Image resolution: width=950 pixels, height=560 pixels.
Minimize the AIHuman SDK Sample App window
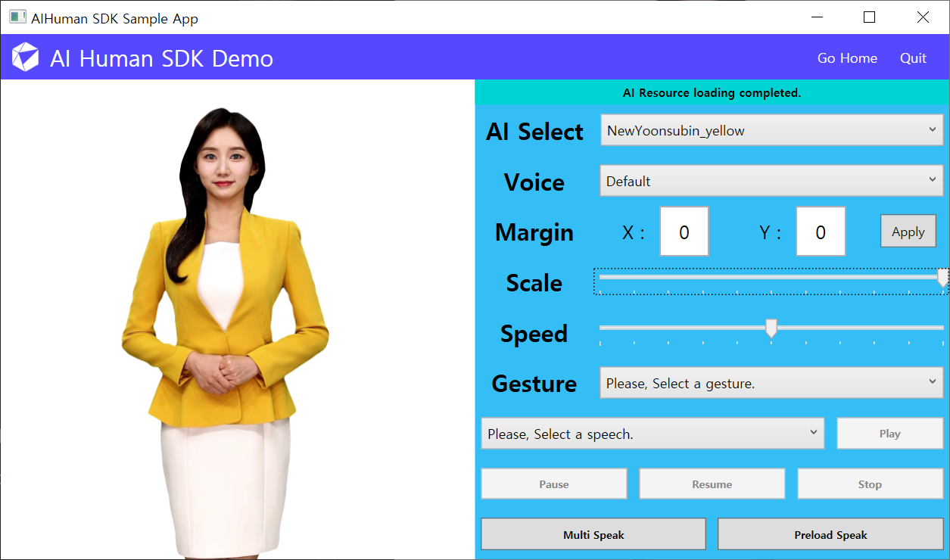click(x=817, y=17)
